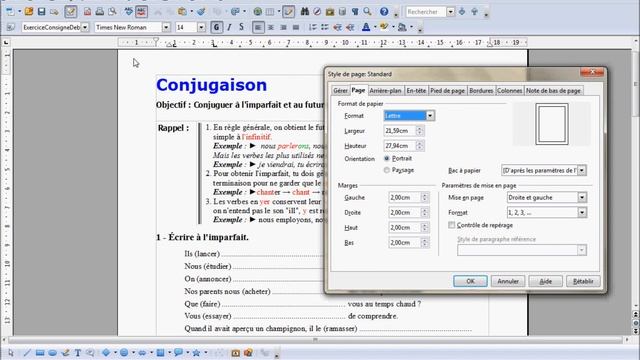The width and height of the screenshot is (640, 360).
Task: Open Help with the question mark icon
Action: (x=384, y=11)
